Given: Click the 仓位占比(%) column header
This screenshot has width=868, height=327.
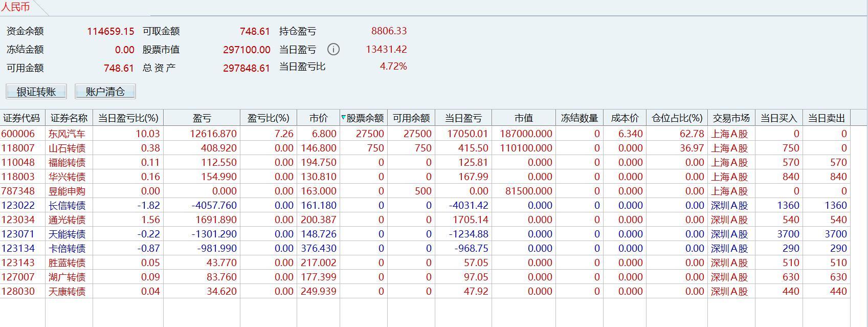Looking at the screenshot, I should tap(677, 118).
